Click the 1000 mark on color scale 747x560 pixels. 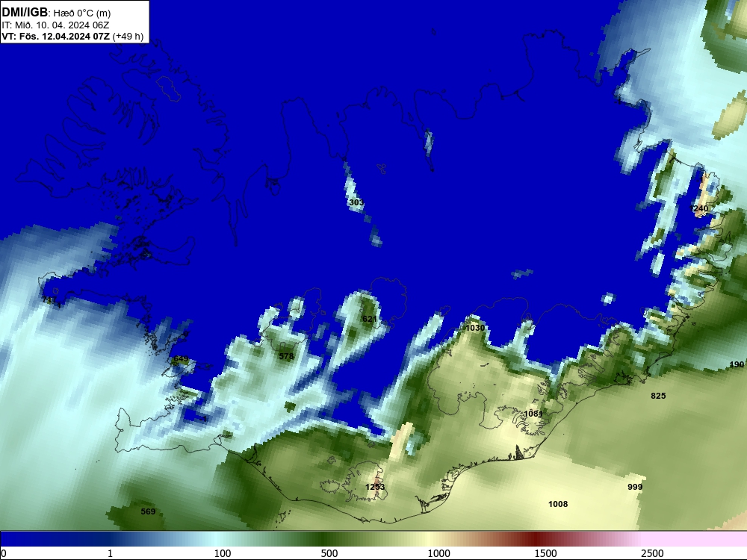[x=438, y=553]
